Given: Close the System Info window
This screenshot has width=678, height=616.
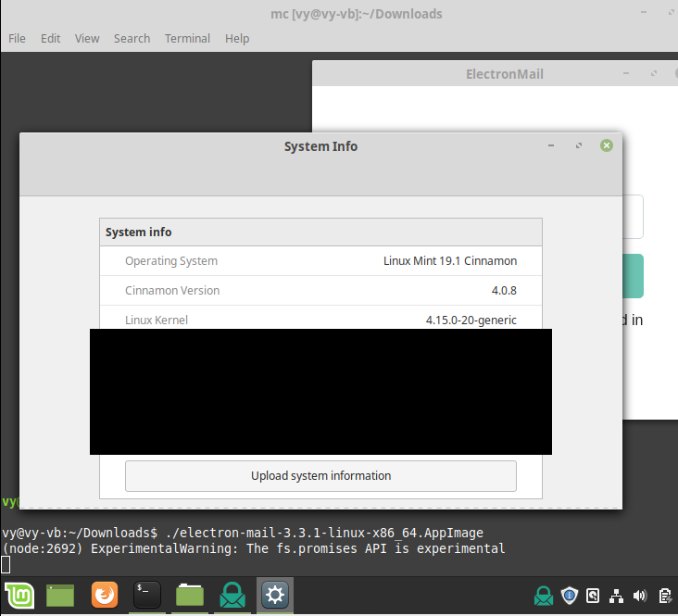Looking at the screenshot, I should click(607, 145).
